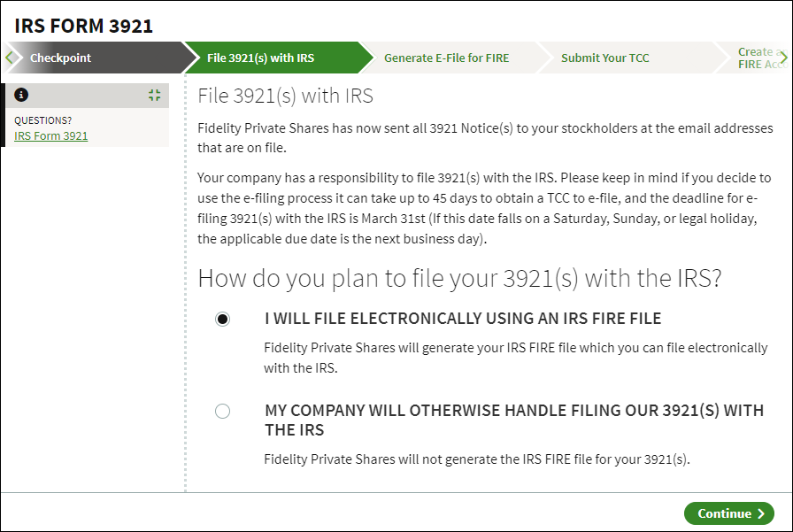Click the chevron inside the Continue button
Viewport: 793px width, 532px height.
[x=760, y=513]
